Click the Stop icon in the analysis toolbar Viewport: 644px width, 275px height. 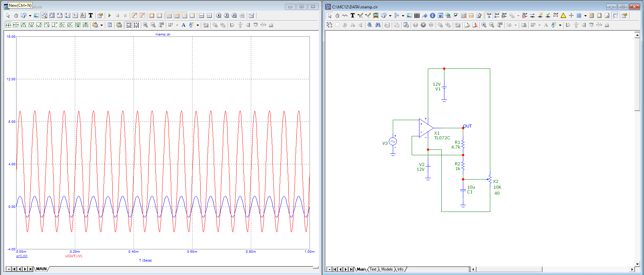tap(117, 16)
